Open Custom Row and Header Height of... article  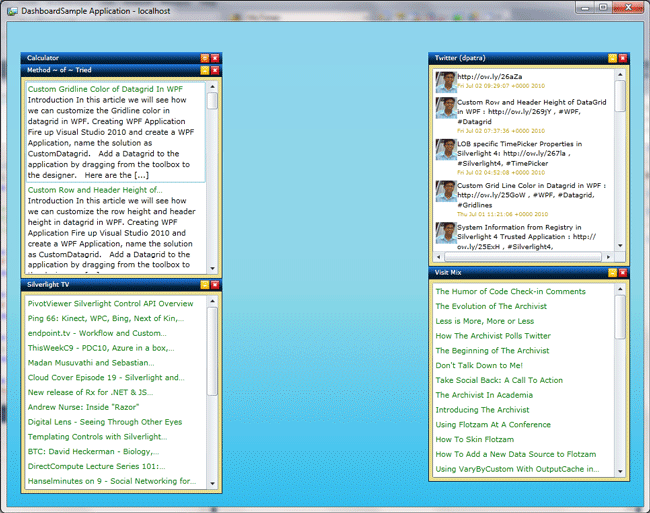pos(95,190)
